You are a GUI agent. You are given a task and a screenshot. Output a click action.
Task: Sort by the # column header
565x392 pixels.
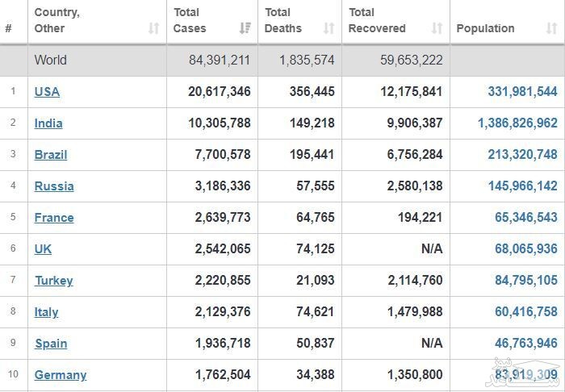[x=8, y=28]
